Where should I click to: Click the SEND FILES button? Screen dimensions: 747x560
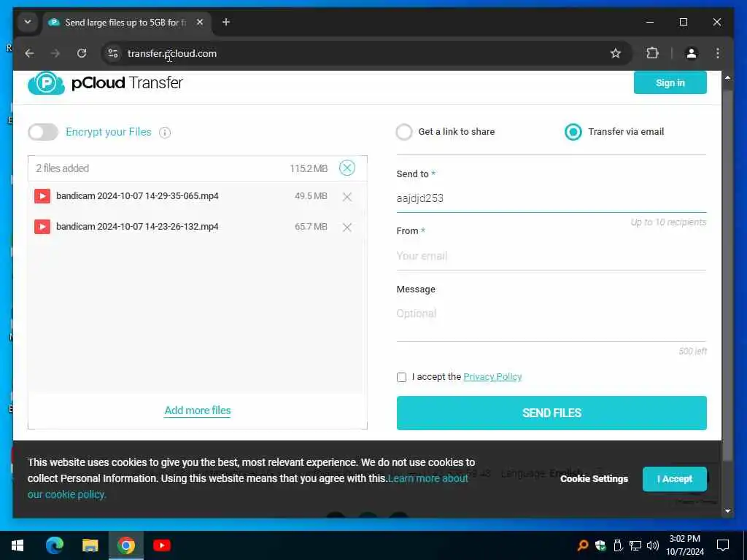coord(551,413)
